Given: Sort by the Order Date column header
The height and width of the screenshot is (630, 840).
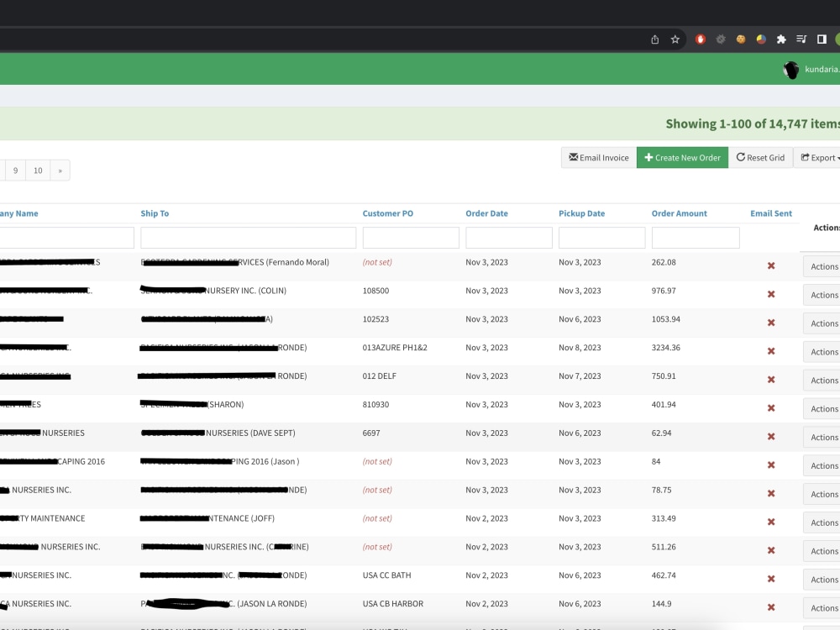Looking at the screenshot, I should point(486,213).
